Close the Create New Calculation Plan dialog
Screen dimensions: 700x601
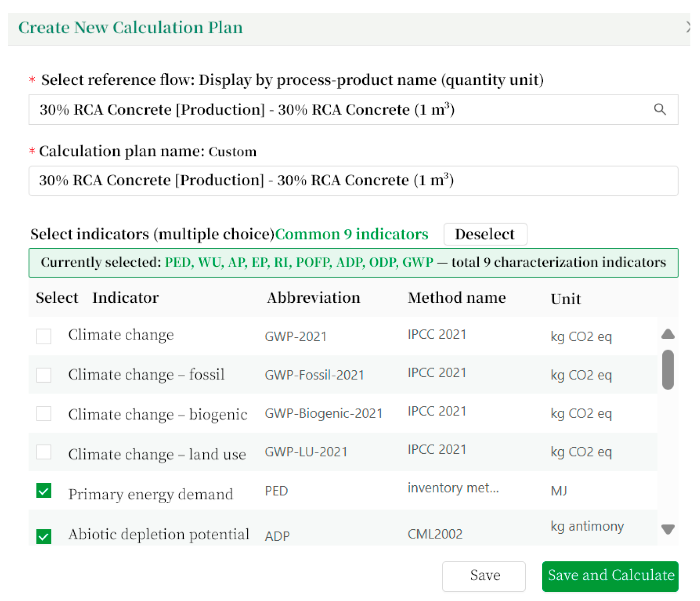coord(688,27)
